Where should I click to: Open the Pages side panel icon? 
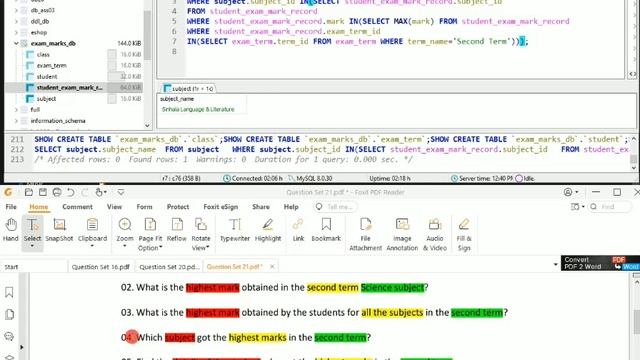pos(9,314)
